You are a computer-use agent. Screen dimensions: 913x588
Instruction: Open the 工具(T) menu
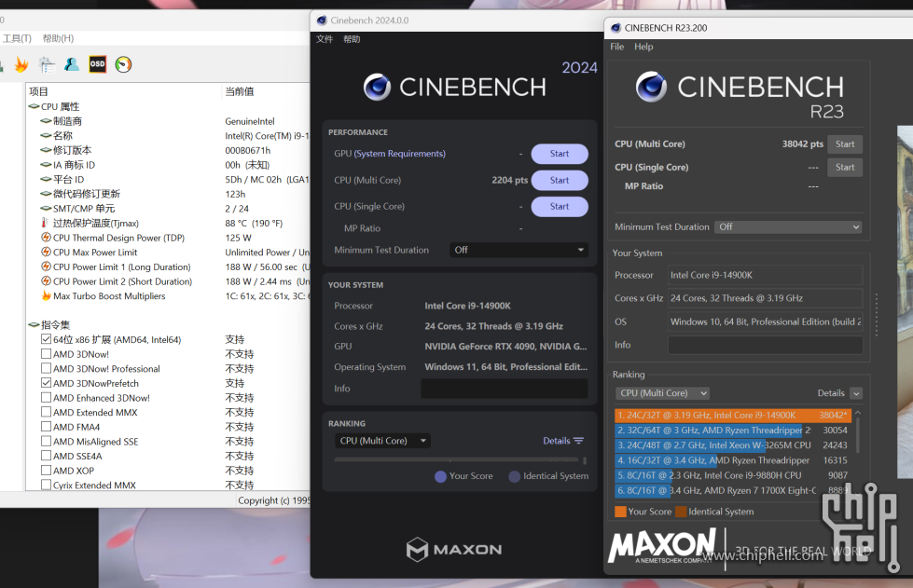(17, 38)
